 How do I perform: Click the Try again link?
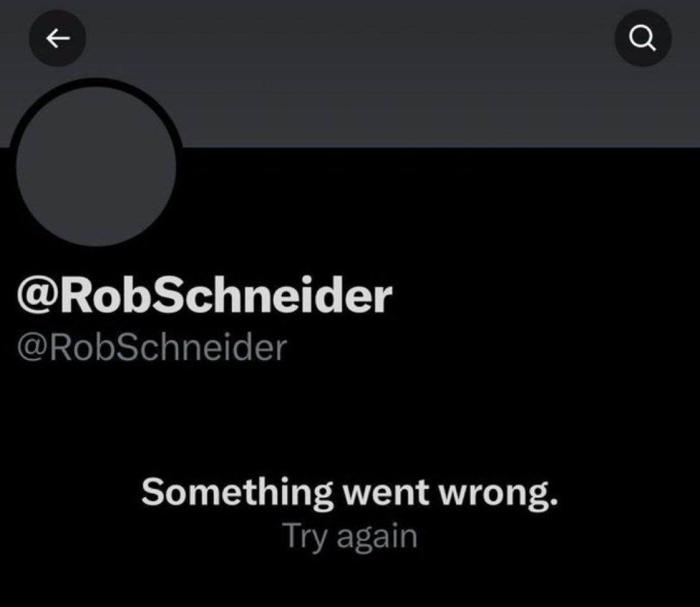click(x=350, y=537)
